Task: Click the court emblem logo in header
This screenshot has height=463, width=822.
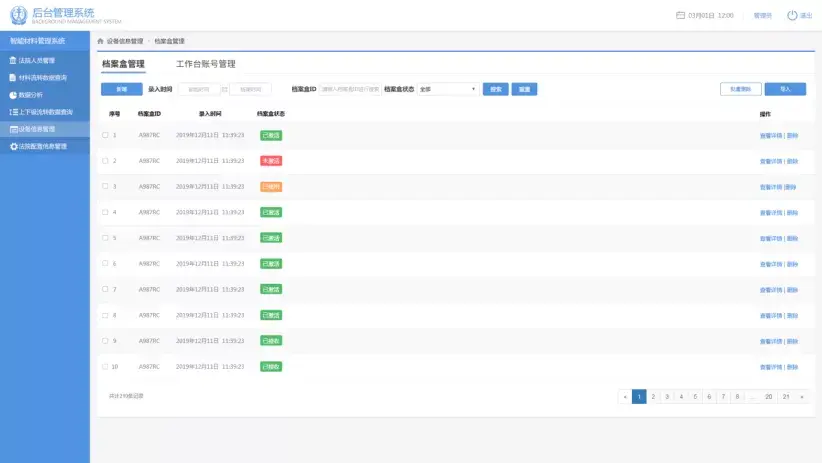Action: coord(19,15)
